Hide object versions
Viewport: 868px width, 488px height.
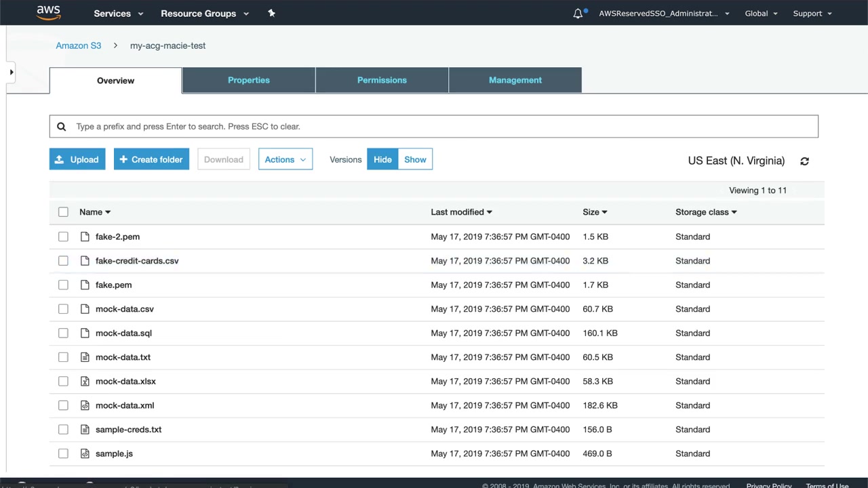382,160
